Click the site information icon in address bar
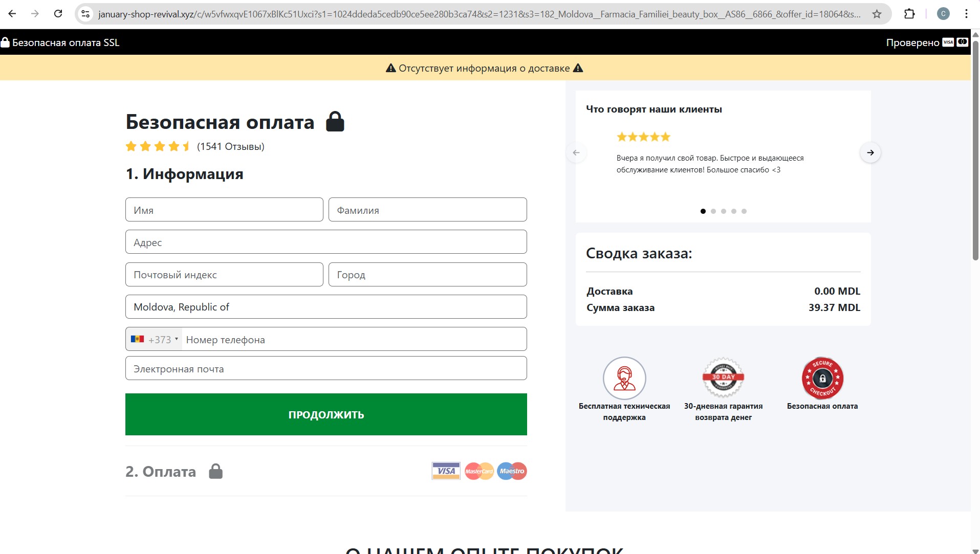The width and height of the screenshot is (980, 554). click(x=85, y=14)
